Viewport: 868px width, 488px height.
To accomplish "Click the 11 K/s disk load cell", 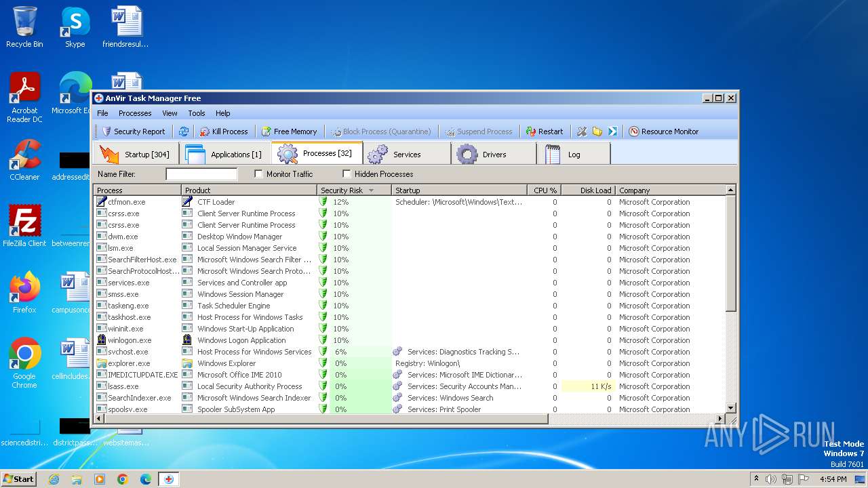I will (x=588, y=386).
